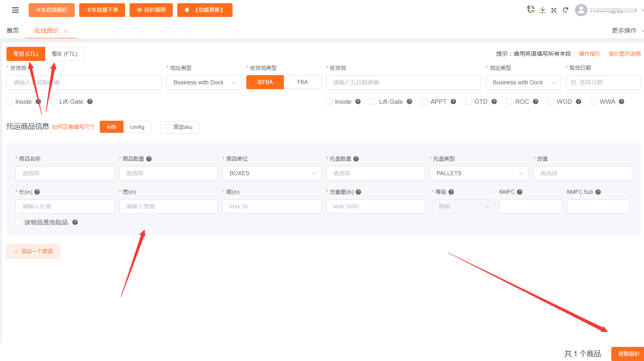Go to the 首页 tab
The image size is (644, 361).
coord(13,31)
